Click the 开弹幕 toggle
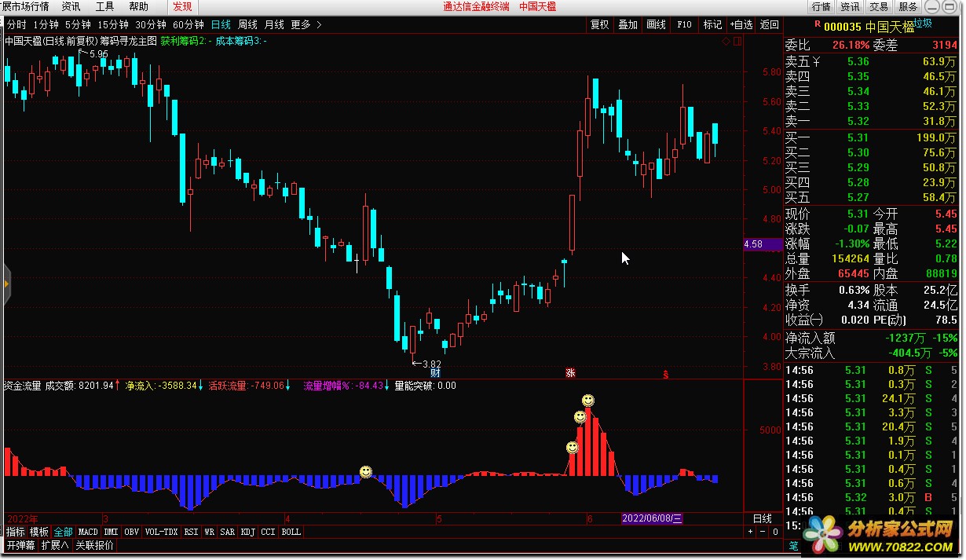This screenshot has height=560, width=966. 21,545
